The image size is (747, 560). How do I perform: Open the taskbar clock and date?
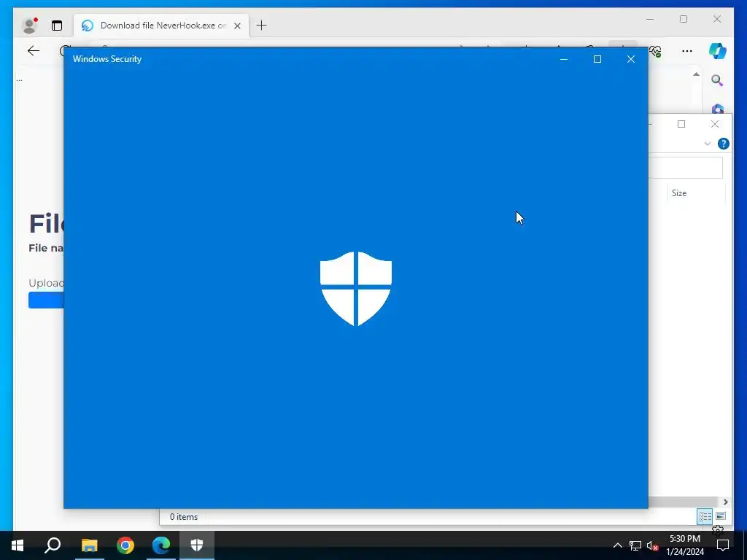point(685,545)
